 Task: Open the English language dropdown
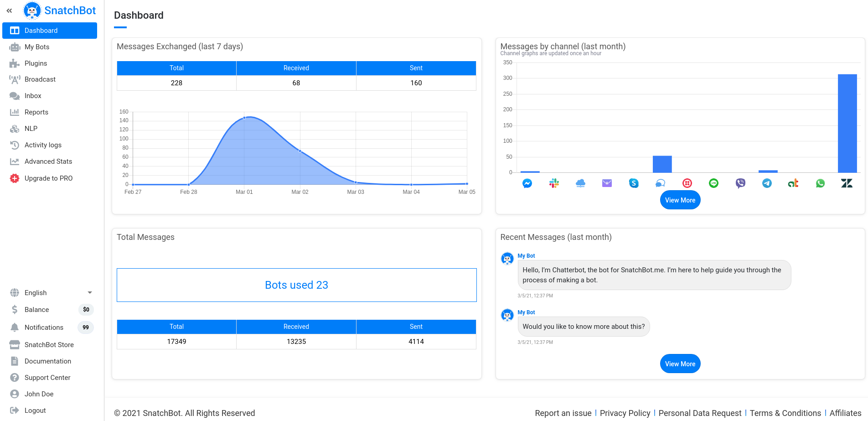pyautogui.click(x=50, y=293)
